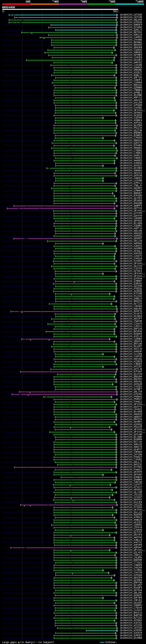Click the orange ~40% legend color bar
The width and height of the screenshot is (146, 644).
coord(45,4)
